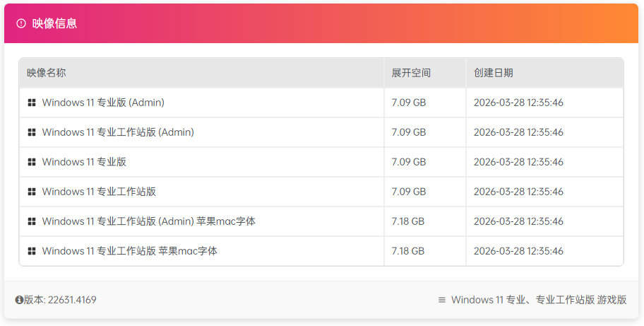Open the Windows 11 专业版 (Admin) entry
Screen dimensions: 644x326
[103, 103]
